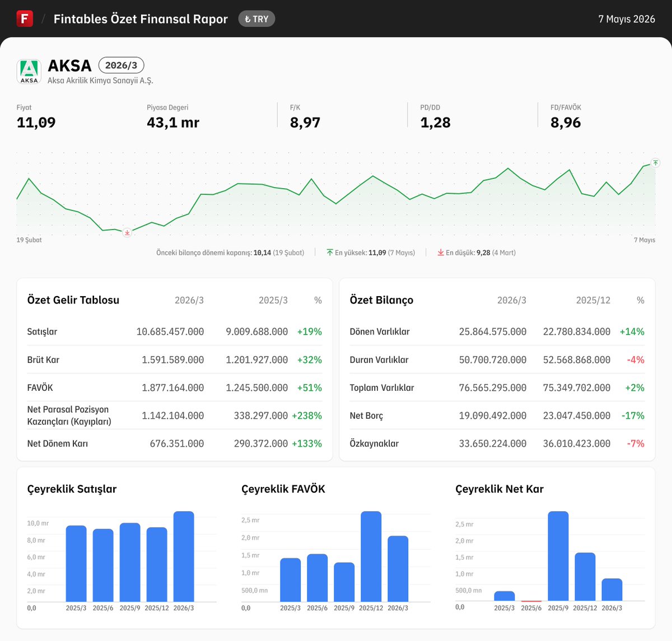Click the 2025/12 bar in Çeyreklik Net Kar

pos(585,577)
